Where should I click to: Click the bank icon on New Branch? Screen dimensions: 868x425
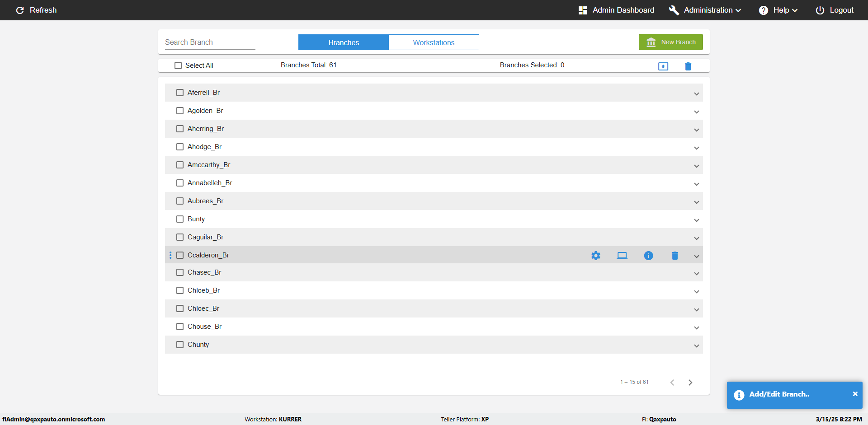[x=651, y=42]
